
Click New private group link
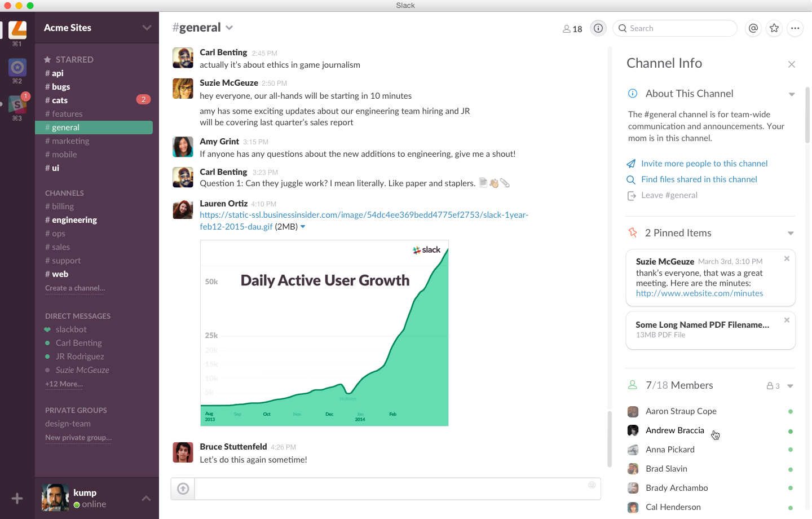tap(78, 437)
